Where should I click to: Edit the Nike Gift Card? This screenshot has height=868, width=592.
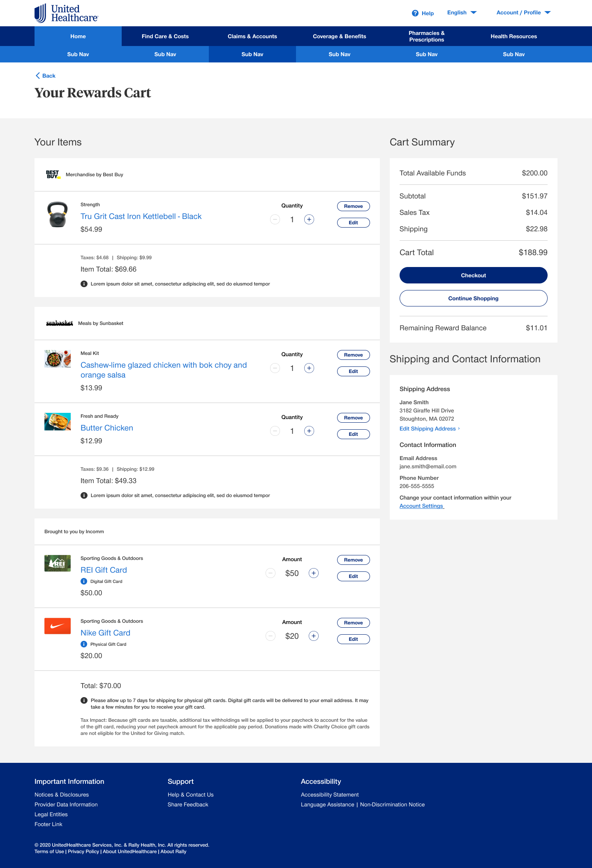pos(354,639)
